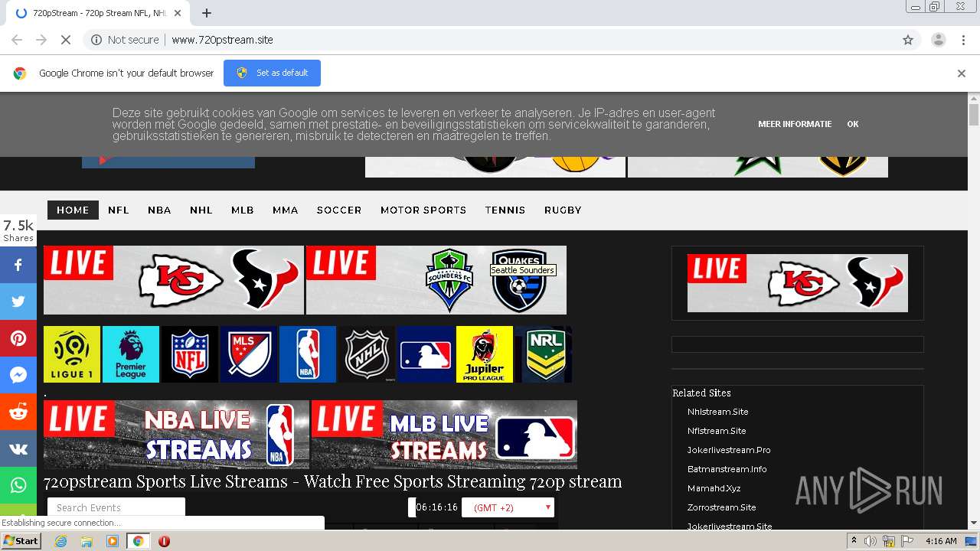Open the MLB league logo tile
Viewport: 980px width, 551px height.
(x=426, y=354)
